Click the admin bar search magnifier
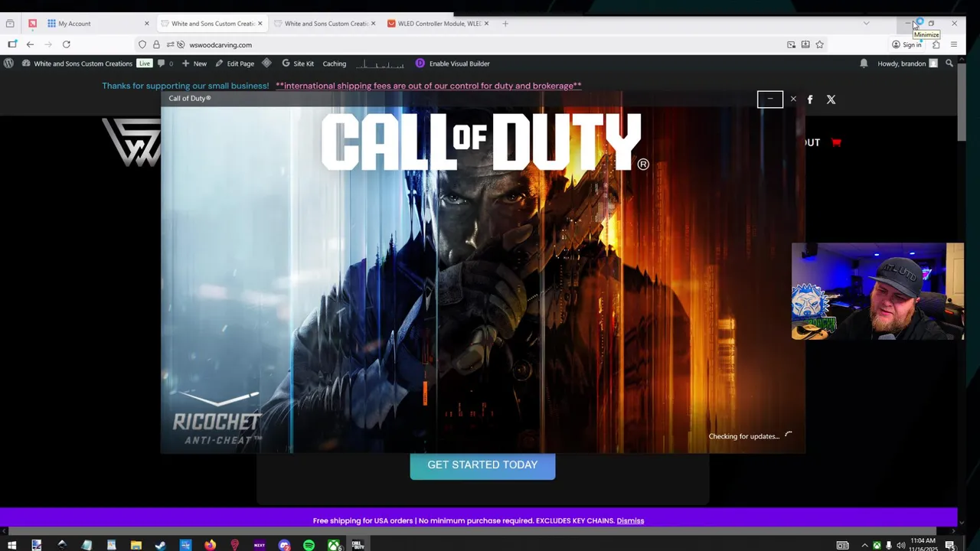This screenshot has width=980, height=551. coord(949,64)
